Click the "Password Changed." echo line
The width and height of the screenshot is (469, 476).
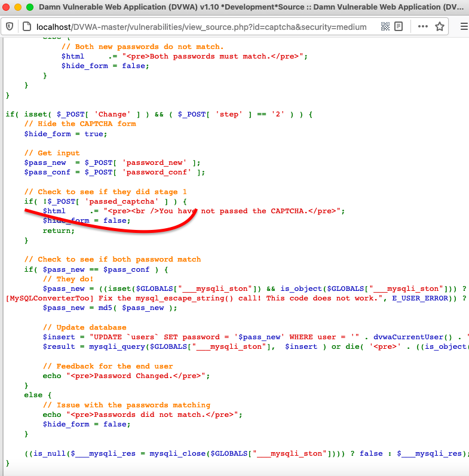[127, 376]
